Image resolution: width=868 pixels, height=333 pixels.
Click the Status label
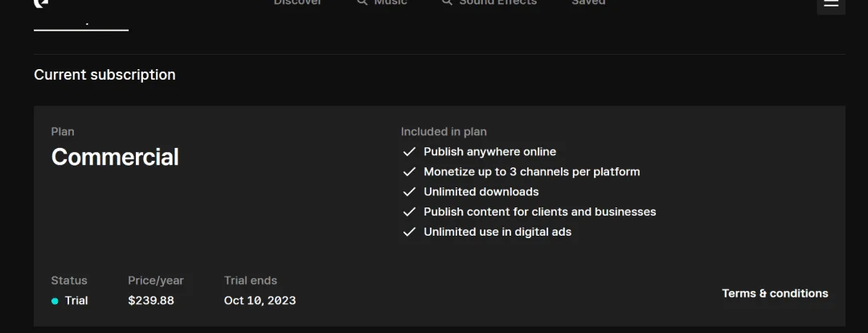69,281
